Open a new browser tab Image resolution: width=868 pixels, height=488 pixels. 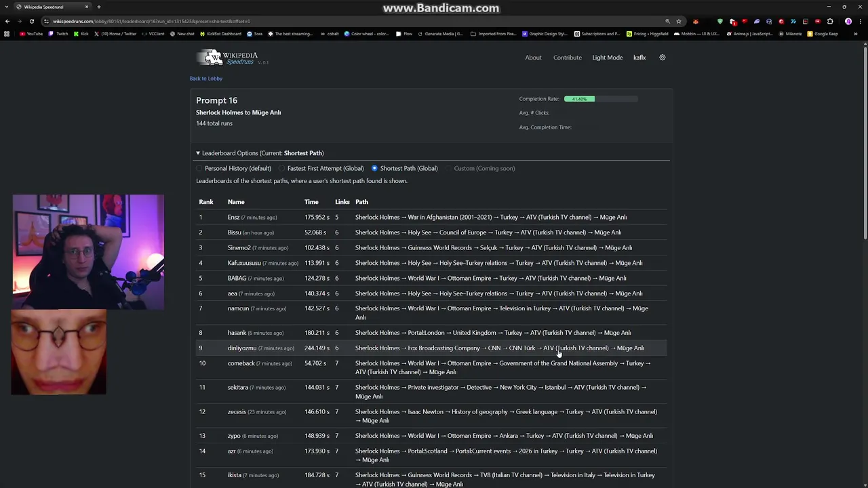98,7
